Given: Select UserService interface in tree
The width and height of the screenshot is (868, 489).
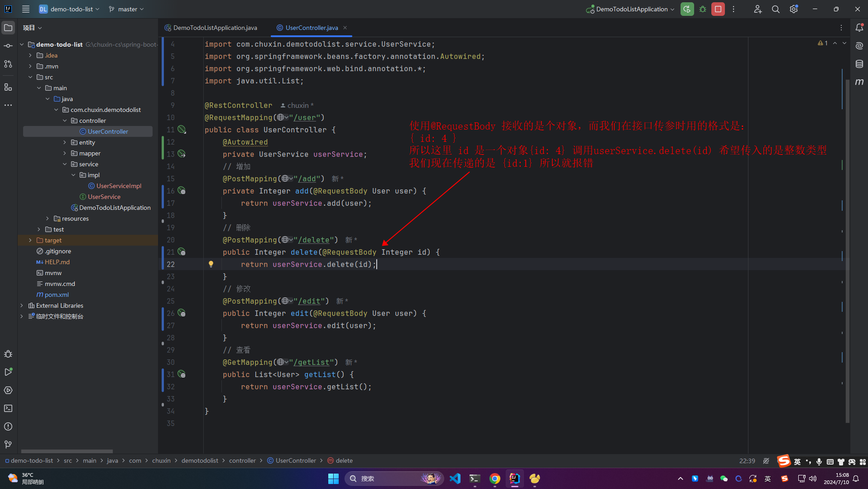Looking at the screenshot, I should point(104,197).
